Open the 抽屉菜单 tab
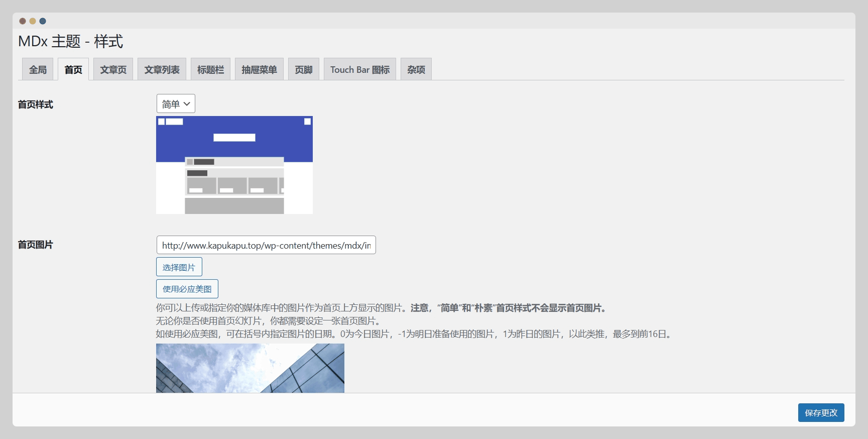The height and width of the screenshot is (439, 868). 259,69
